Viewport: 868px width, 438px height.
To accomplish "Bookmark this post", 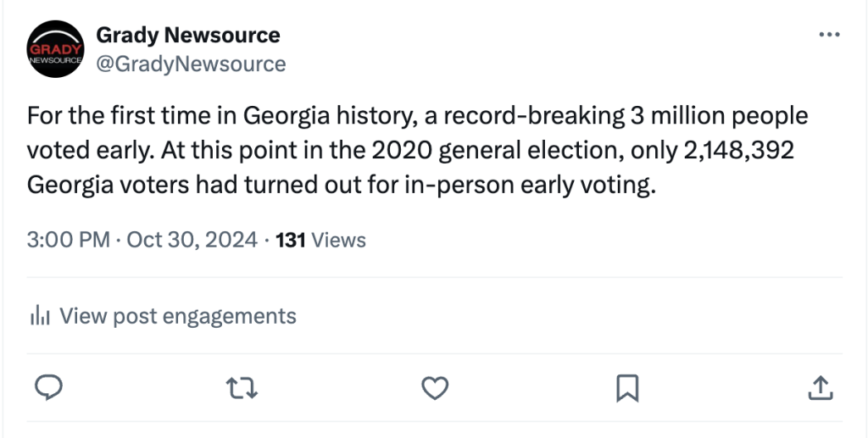I will tap(626, 388).
